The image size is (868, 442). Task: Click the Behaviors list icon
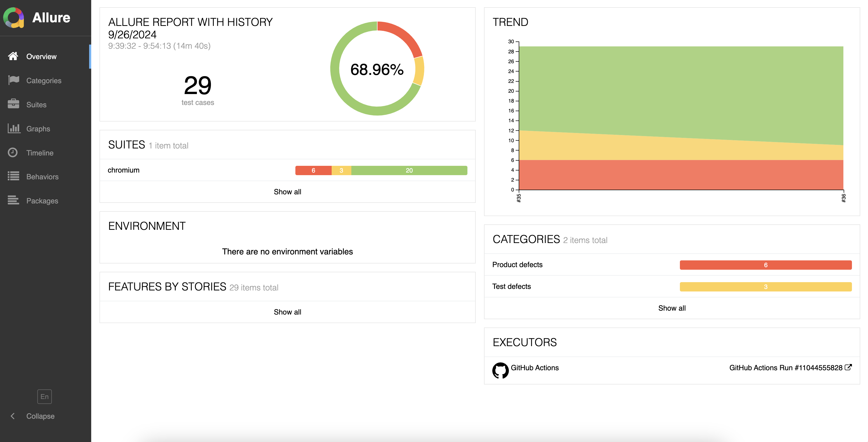13,176
